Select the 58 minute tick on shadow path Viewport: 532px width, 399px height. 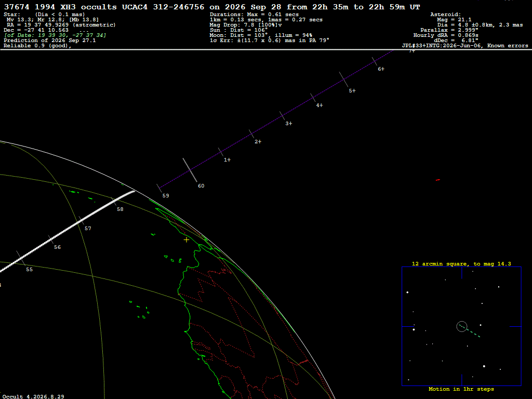(x=114, y=202)
